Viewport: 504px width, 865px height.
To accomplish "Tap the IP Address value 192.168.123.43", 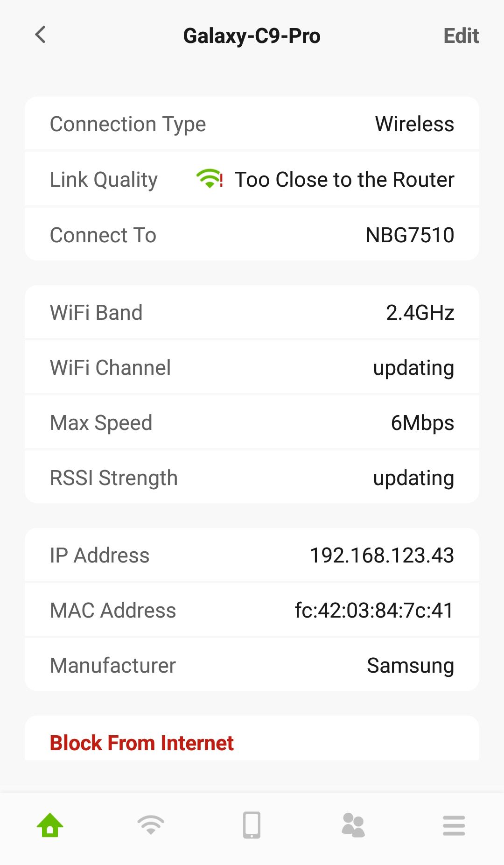I will pyautogui.click(x=381, y=556).
